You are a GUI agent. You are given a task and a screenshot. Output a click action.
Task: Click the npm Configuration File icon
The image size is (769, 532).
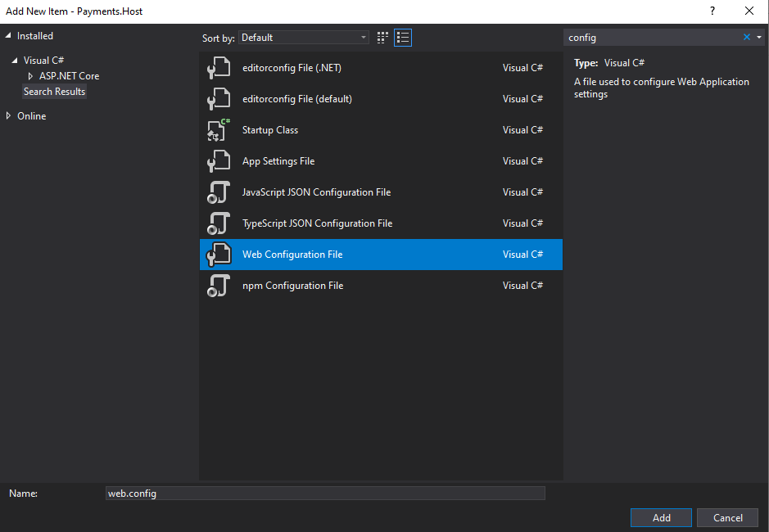coord(218,286)
